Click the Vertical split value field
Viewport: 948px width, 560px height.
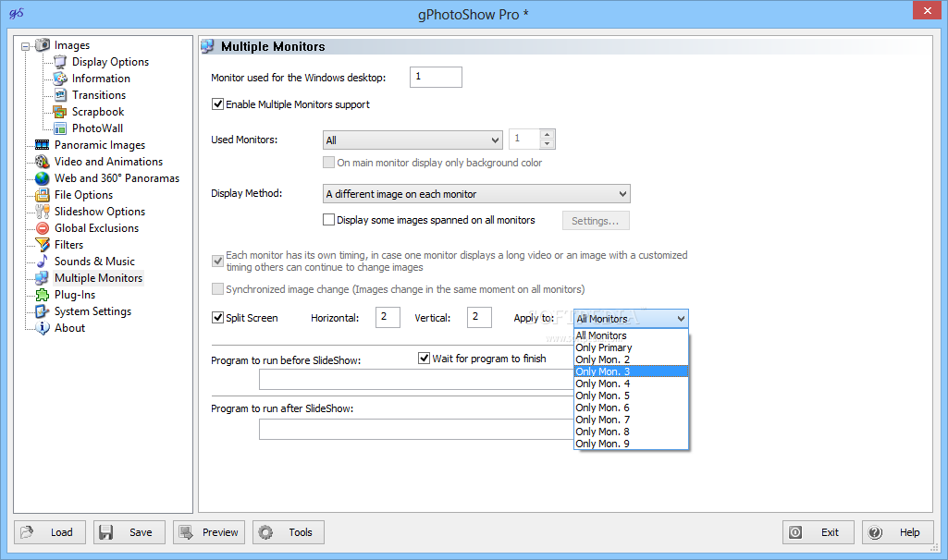click(479, 317)
